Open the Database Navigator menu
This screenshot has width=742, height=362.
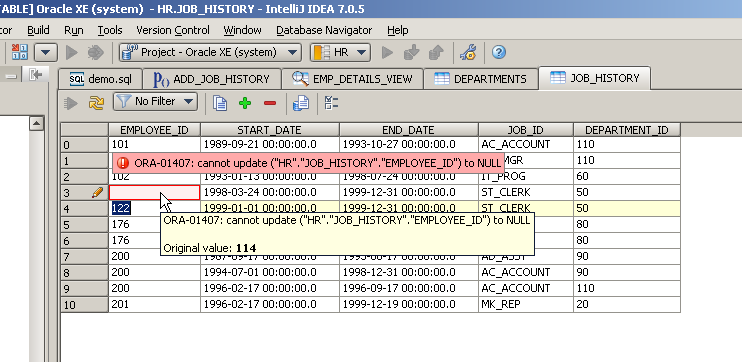pos(324,30)
